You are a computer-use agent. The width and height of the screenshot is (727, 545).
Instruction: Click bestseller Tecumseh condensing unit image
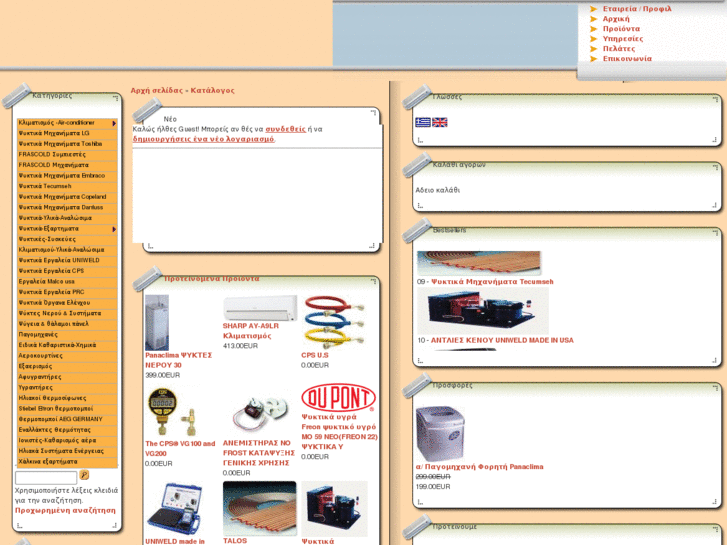482,311
